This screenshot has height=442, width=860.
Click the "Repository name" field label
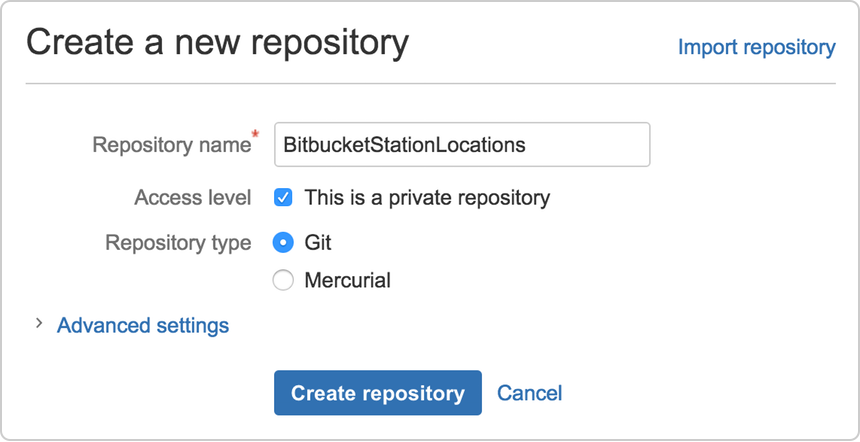coord(171,145)
